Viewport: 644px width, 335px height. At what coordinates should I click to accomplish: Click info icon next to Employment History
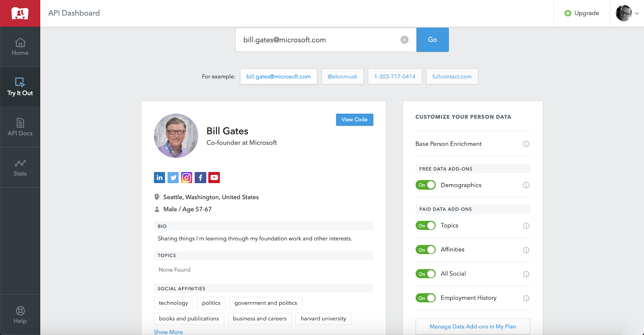[526, 298]
